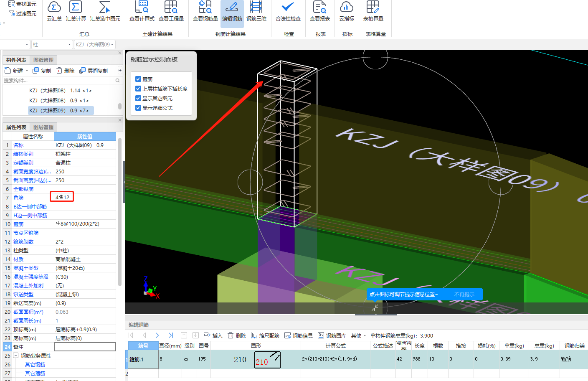
Task: Go to next rebar record arrow
Action: 157,335
